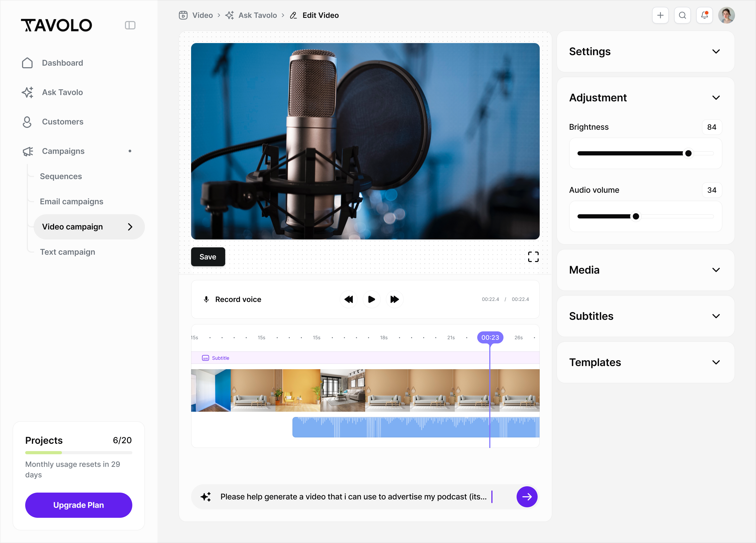
Task: Click the Save button
Action: (x=208, y=257)
